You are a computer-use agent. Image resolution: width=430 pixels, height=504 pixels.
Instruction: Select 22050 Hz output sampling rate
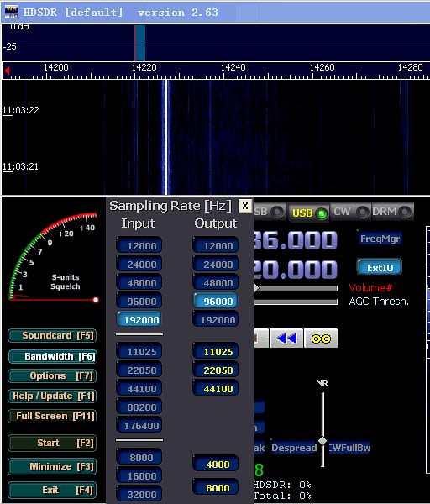click(x=215, y=370)
